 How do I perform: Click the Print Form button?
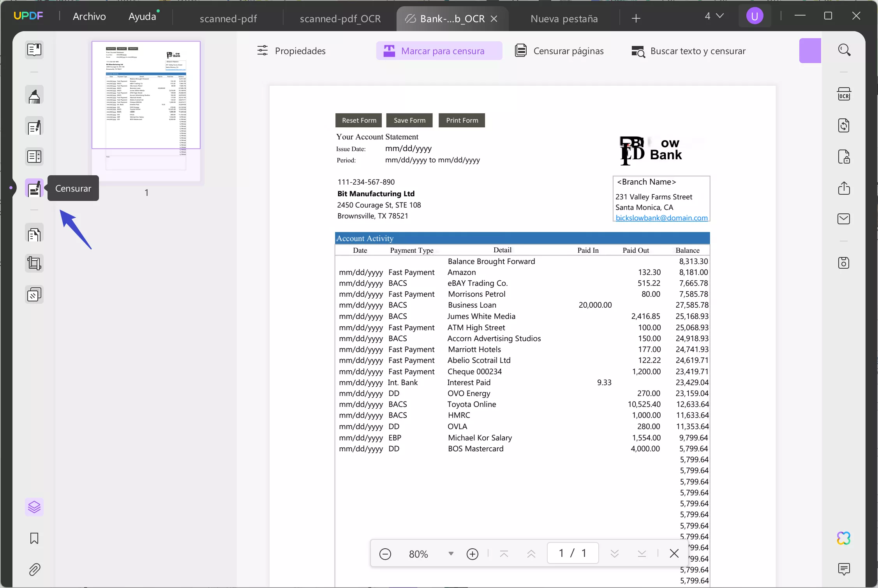[462, 120]
